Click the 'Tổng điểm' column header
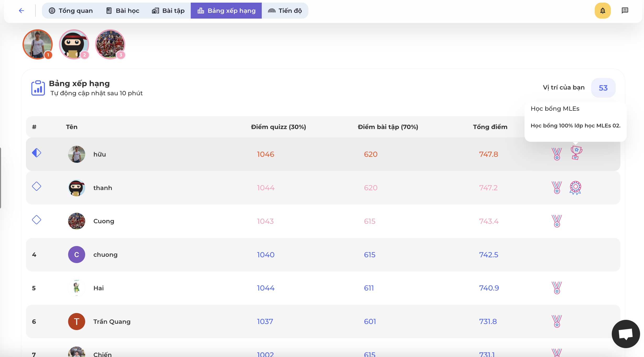The image size is (644, 357). pyautogui.click(x=490, y=127)
